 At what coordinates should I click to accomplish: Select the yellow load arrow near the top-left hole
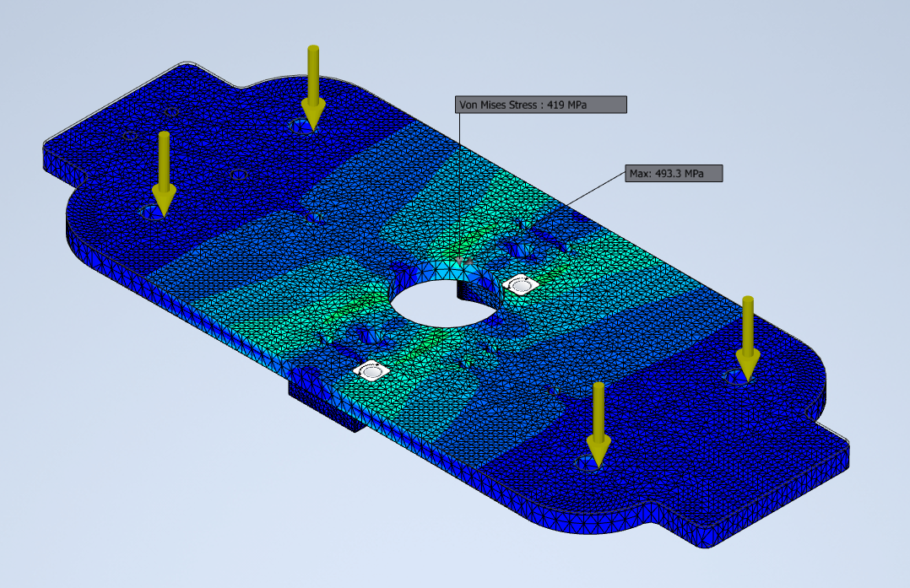click(313, 84)
